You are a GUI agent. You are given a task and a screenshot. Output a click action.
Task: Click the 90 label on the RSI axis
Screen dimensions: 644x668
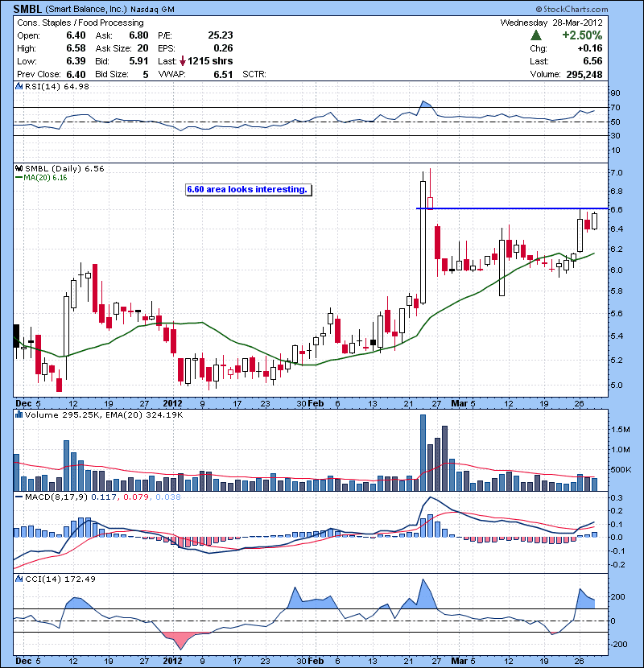pyautogui.click(x=615, y=93)
